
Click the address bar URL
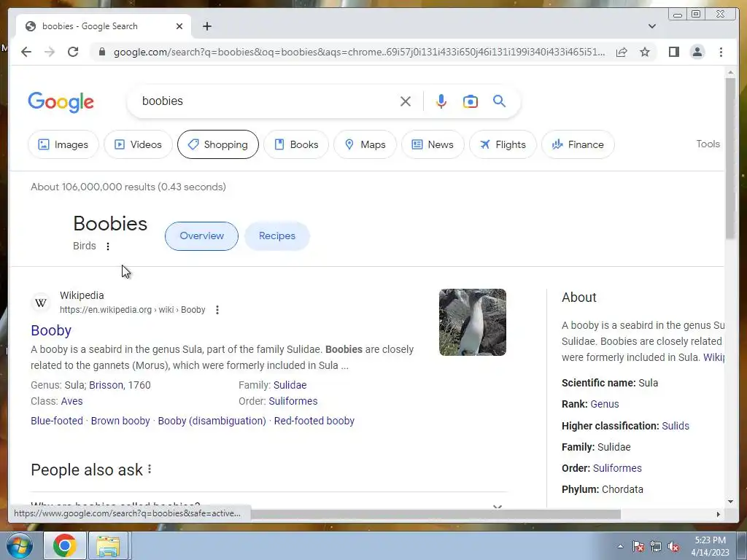pos(359,52)
